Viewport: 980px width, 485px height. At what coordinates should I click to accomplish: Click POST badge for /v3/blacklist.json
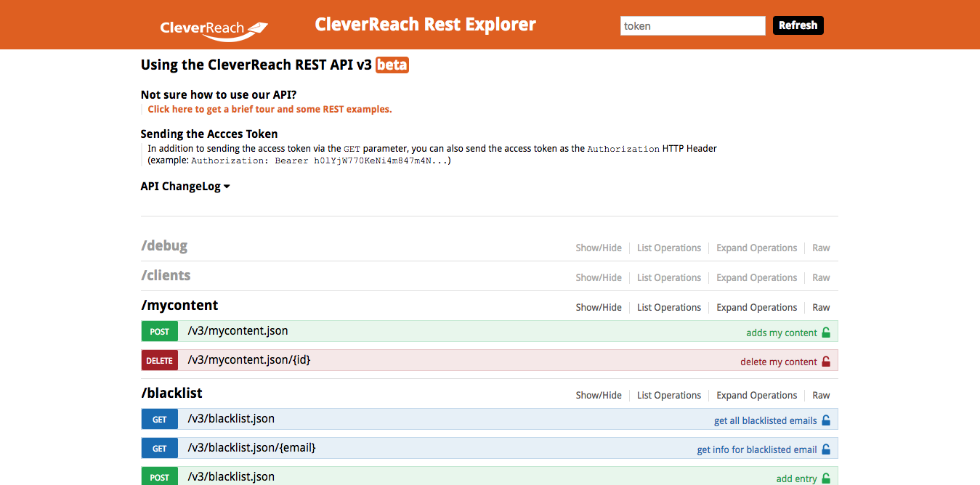point(160,477)
